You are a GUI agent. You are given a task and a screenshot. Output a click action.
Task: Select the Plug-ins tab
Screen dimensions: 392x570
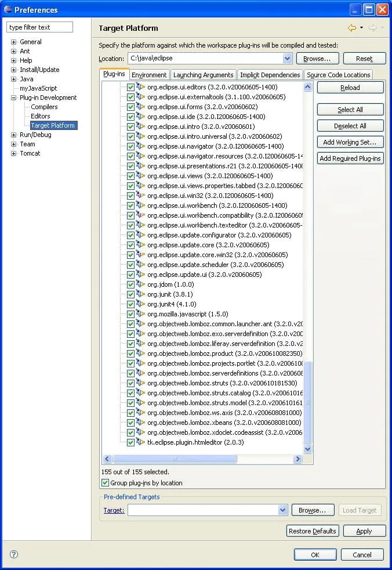coord(114,74)
